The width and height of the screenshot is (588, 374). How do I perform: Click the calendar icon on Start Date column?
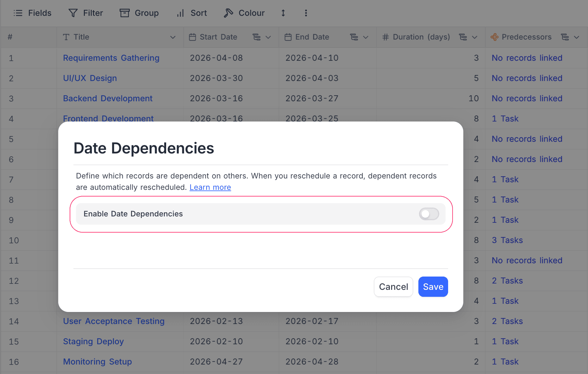192,37
